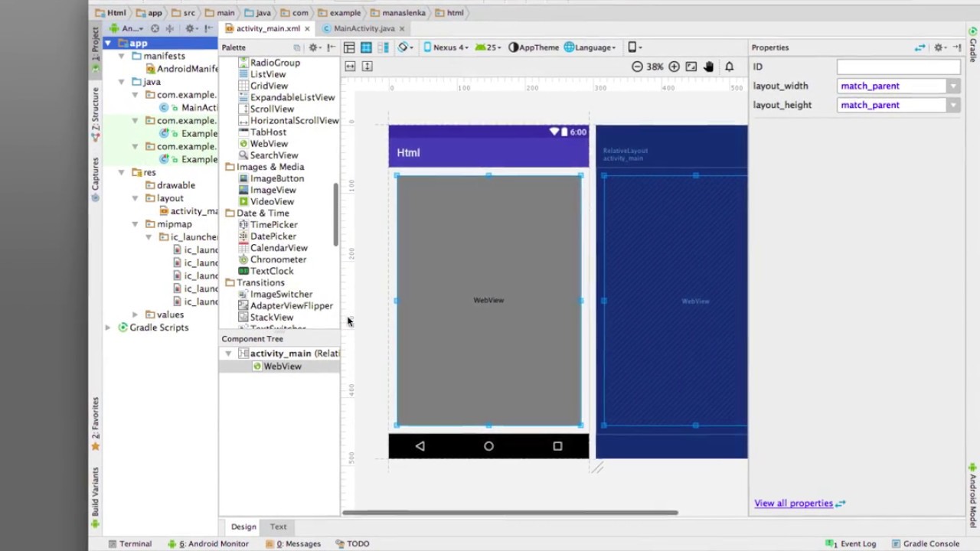Open Android project view dropdown
Viewport: 980px width, 551px height.
tap(127, 28)
